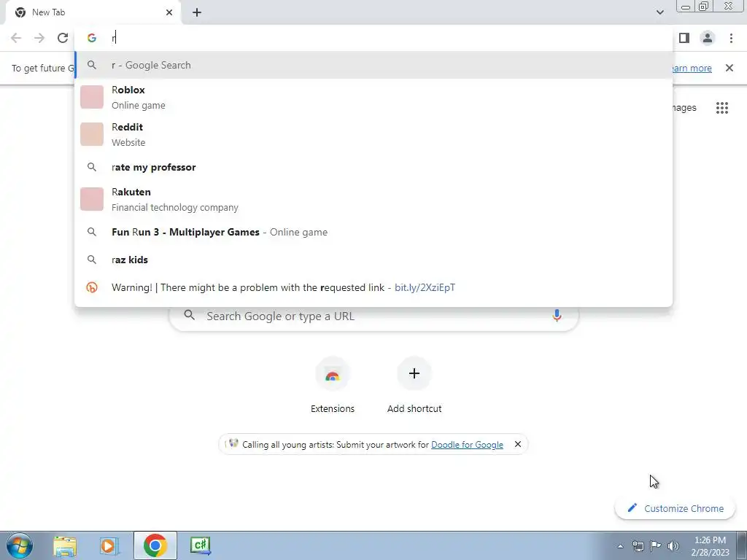Click the network tray icon
Screen dimensions: 747x560
(x=638, y=546)
